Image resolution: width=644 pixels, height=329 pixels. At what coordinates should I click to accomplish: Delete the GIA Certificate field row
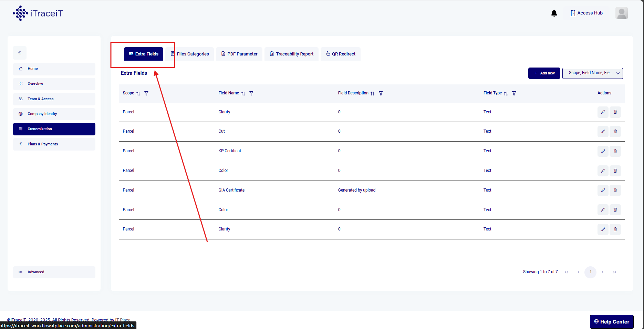[x=615, y=190]
